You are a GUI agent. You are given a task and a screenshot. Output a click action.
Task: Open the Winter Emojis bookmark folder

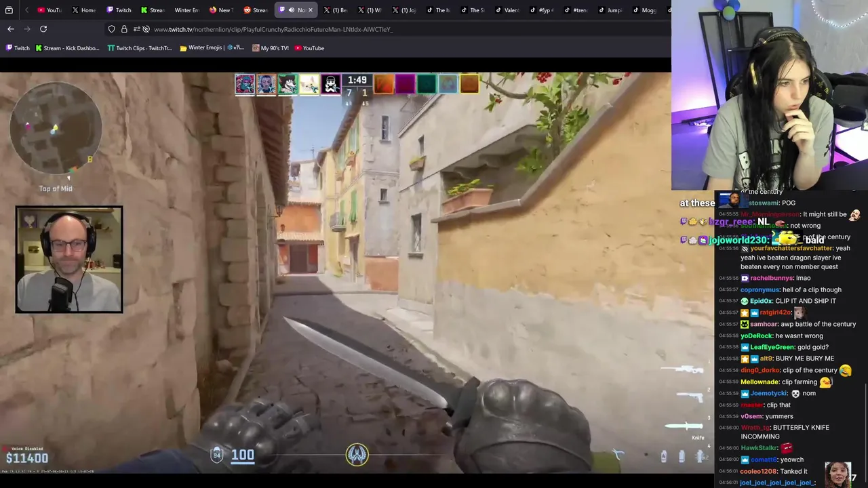tap(212, 48)
